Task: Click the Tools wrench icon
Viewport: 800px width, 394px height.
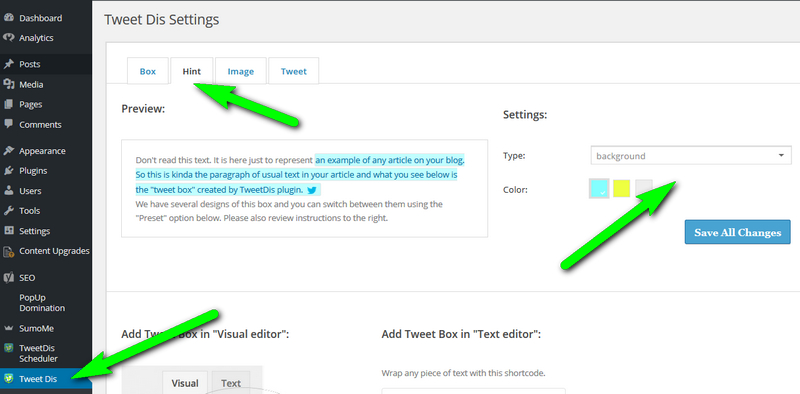Action: 8,210
